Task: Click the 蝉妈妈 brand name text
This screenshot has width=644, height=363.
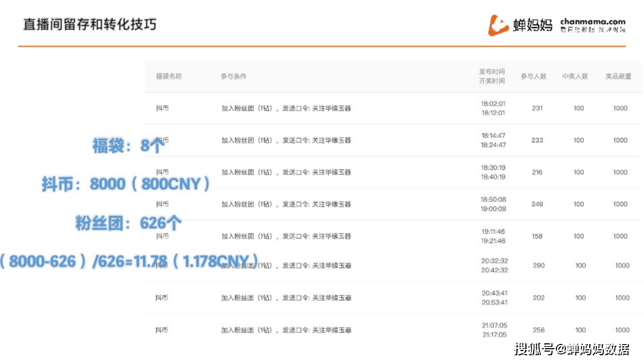Action: pyautogui.click(x=532, y=25)
